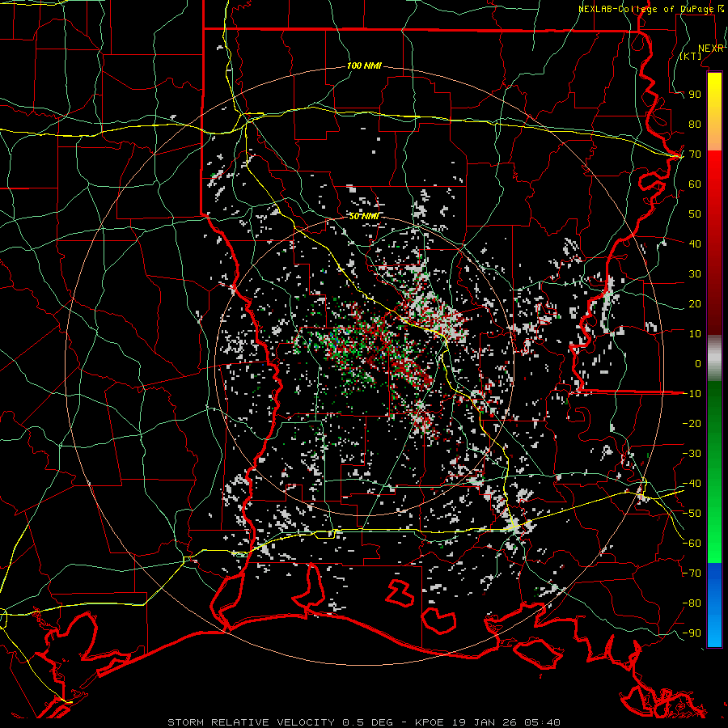Select the positive 90 legend value
The width and height of the screenshot is (728, 728).
[695, 95]
